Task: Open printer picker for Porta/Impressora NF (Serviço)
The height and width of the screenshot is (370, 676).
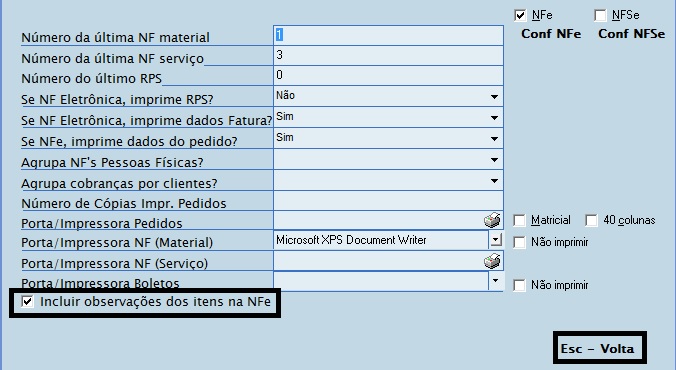Action: click(492, 261)
